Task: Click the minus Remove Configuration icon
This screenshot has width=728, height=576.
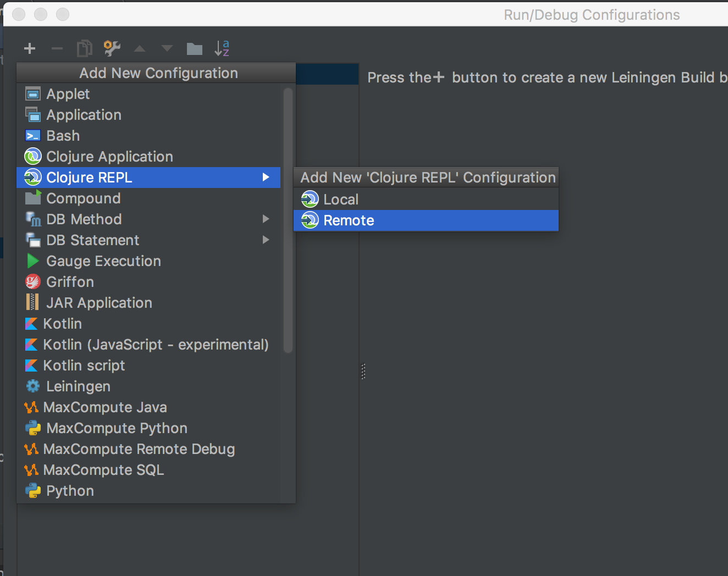Action: pyautogui.click(x=57, y=49)
